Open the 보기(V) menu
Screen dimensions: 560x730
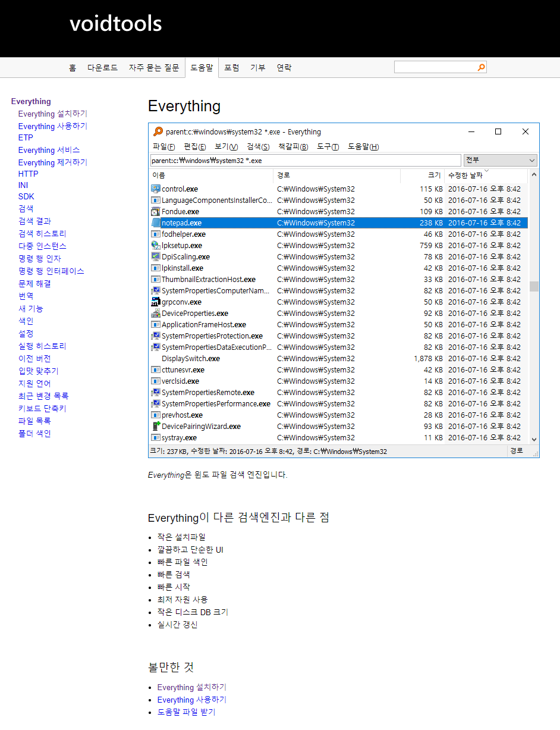point(226,147)
